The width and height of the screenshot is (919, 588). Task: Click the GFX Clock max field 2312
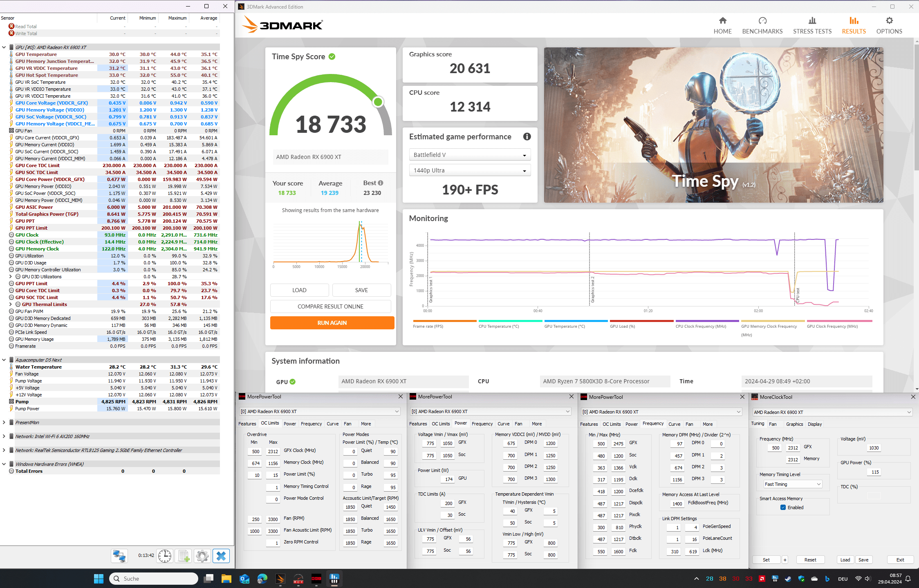click(x=273, y=452)
